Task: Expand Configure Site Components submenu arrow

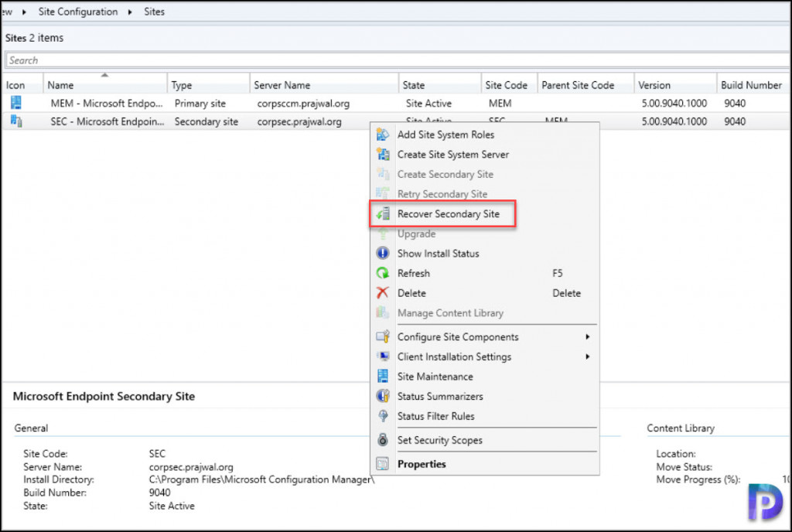Action: [x=588, y=336]
